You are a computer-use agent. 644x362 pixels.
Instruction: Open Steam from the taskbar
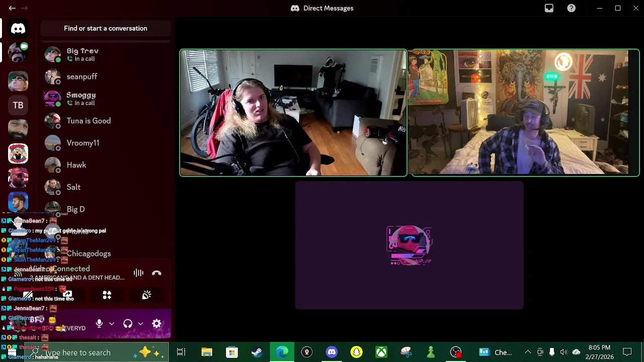(257, 352)
